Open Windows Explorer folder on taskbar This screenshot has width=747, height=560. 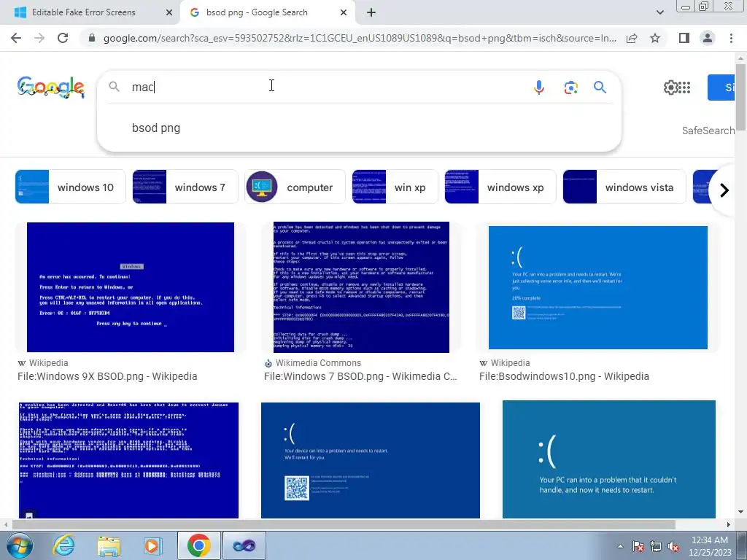[x=109, y=545]
